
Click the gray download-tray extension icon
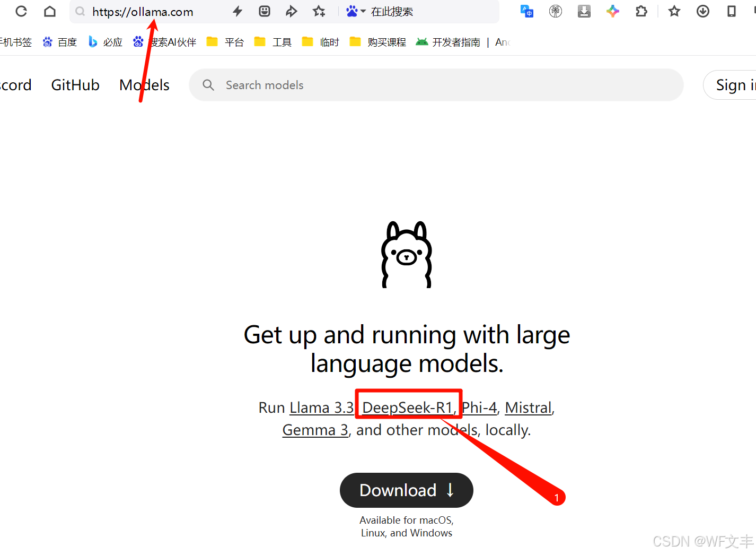point(584,11)
